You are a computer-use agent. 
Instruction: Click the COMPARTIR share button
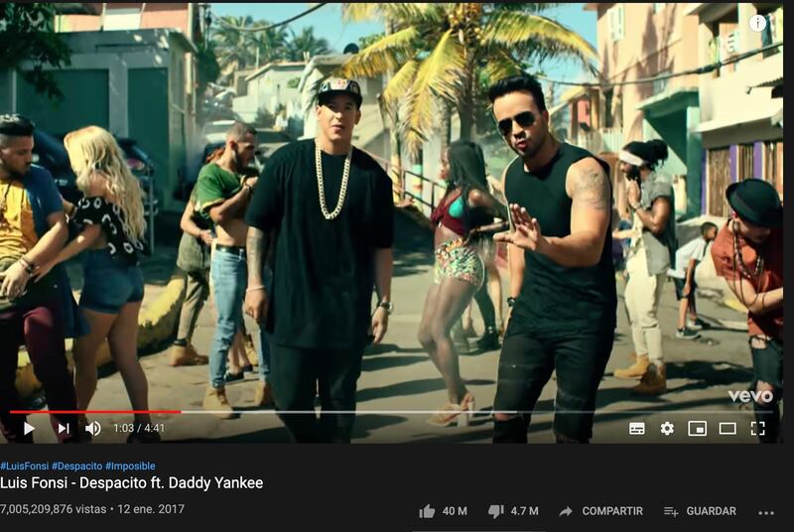tap(600, 511)
